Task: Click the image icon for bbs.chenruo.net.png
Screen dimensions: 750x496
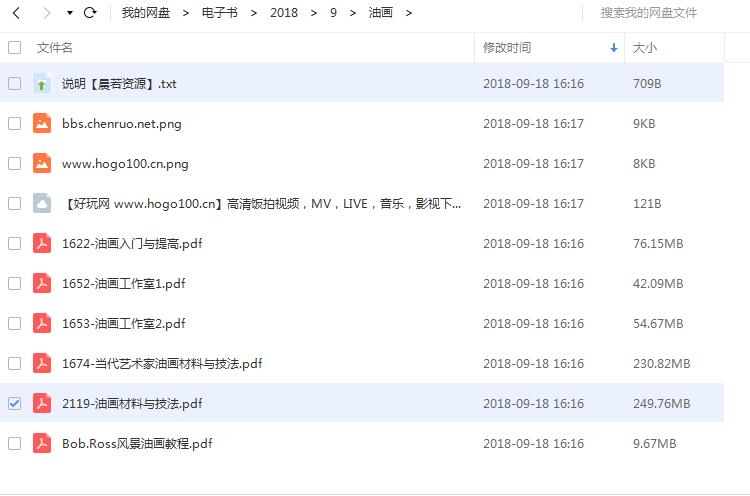Action: (42, 123)
